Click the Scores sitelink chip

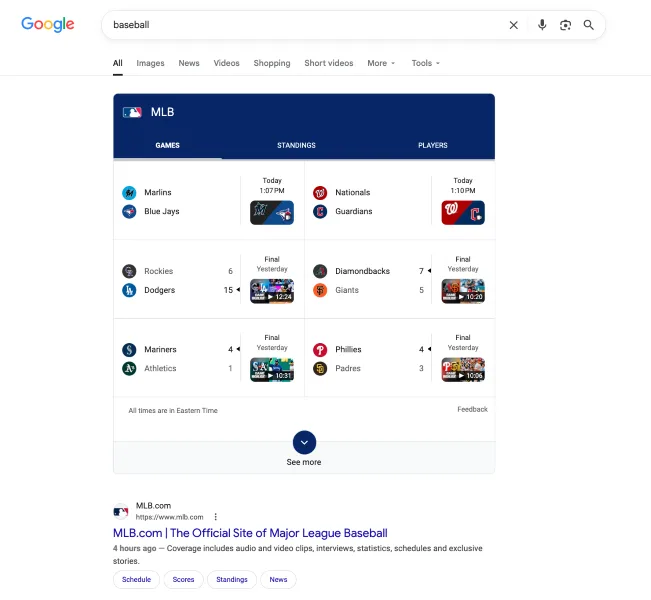coord(184,580)
